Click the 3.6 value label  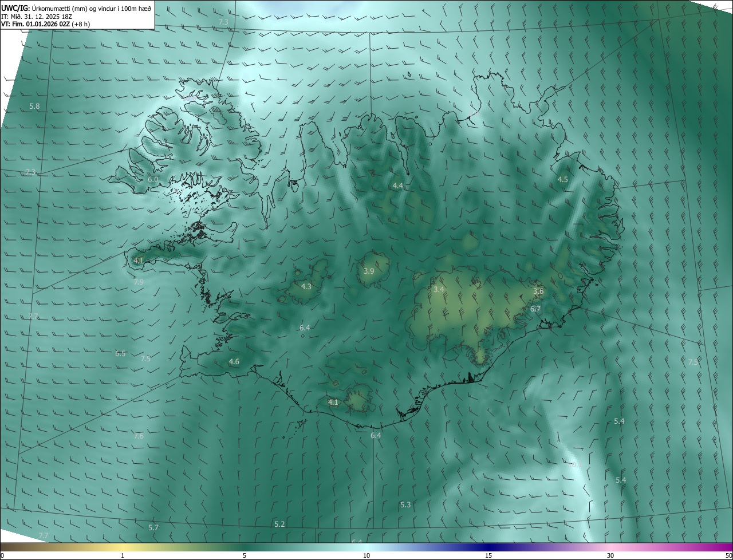[538, 292]
